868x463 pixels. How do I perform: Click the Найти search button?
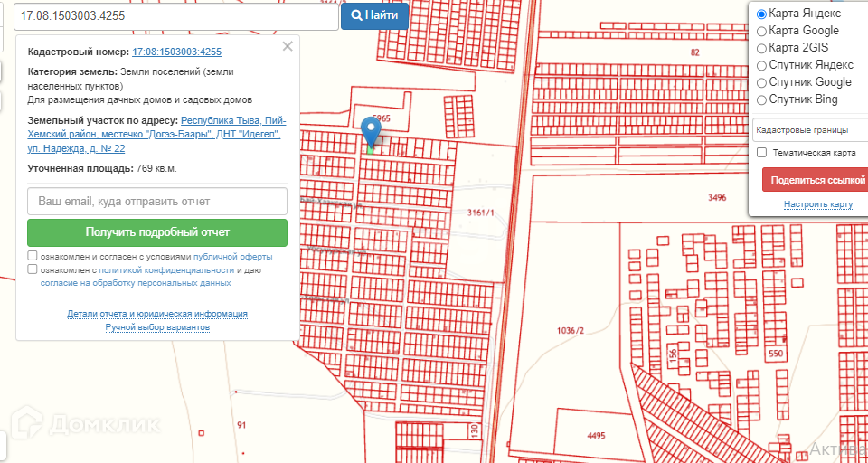374,15
